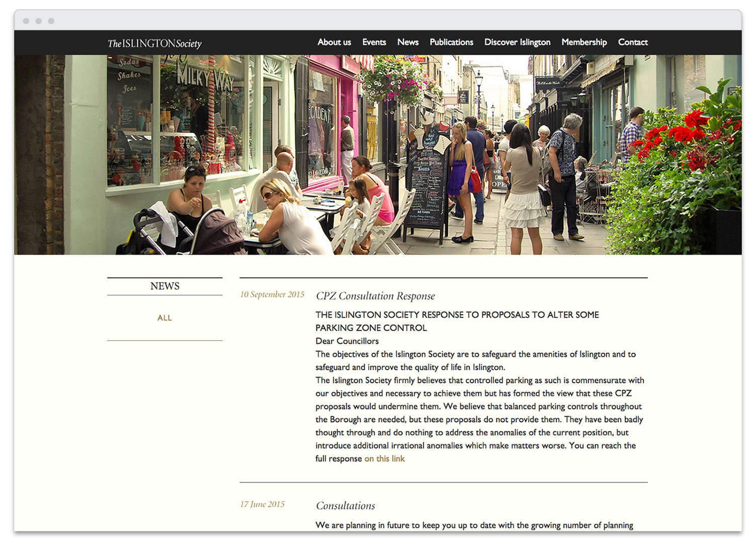
Task: Open the Publications section
Action: point(451,42)
